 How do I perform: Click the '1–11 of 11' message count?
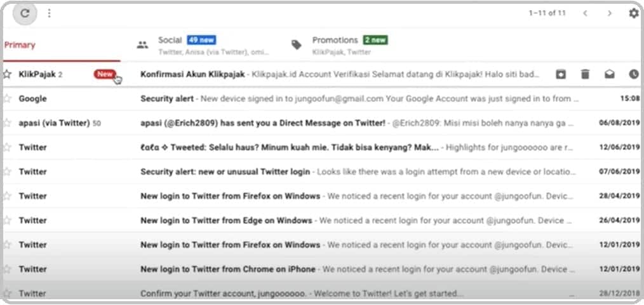tap(547, 13)
